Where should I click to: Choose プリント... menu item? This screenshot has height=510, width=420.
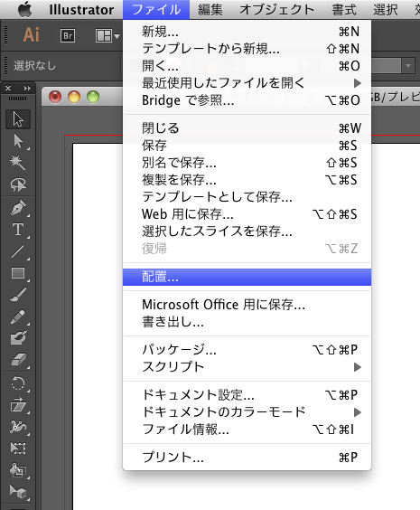247,458
